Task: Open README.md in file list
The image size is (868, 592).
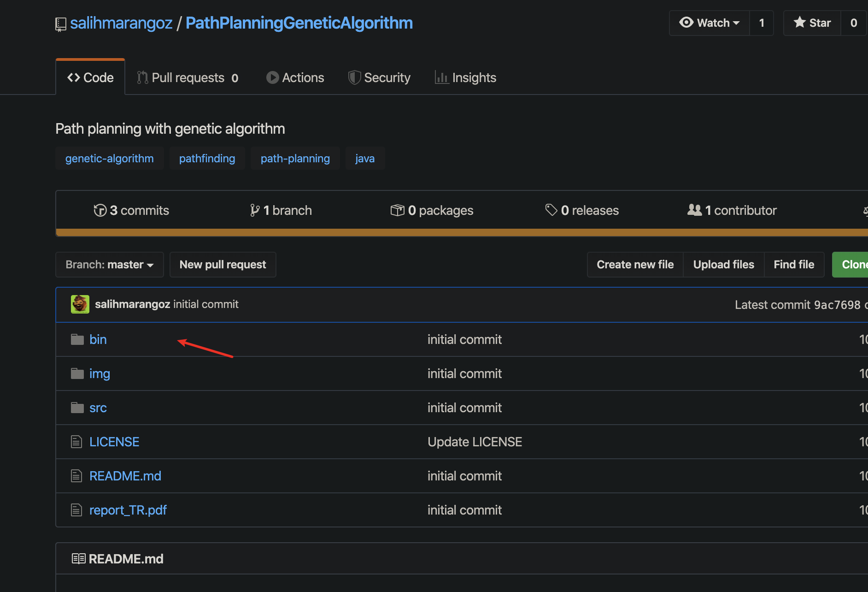Action: [x=125, y=476]
